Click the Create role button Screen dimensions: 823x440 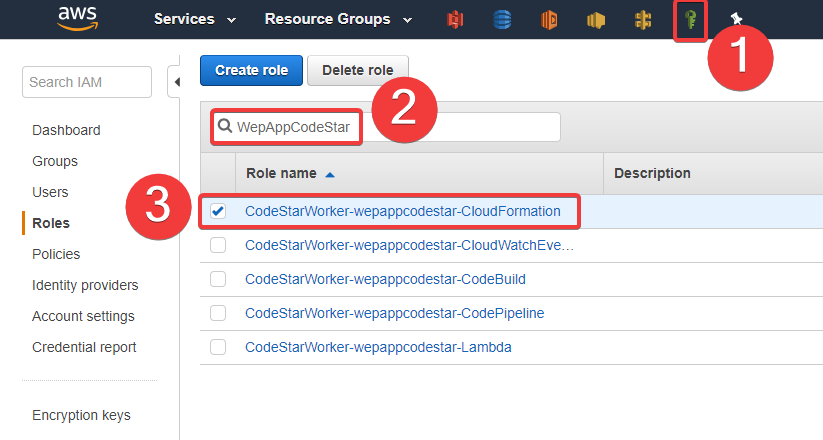click(251, 70)
